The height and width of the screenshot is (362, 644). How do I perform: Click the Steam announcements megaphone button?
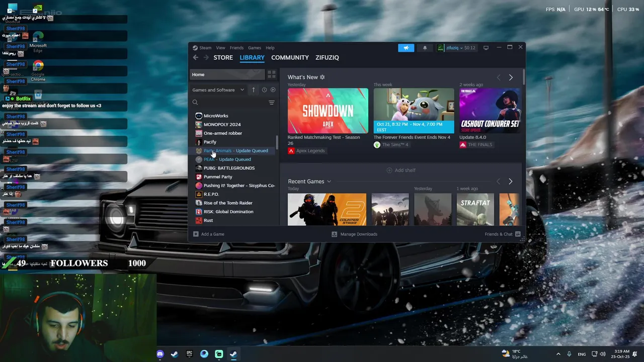[x=406, y=48]
